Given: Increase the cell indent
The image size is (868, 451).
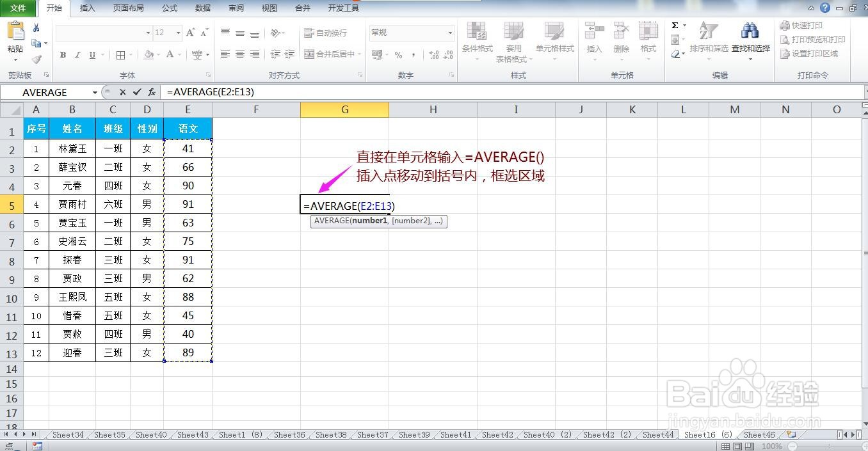Looking at the screenshot, I should pyautogui.click(x=290, y=54).
